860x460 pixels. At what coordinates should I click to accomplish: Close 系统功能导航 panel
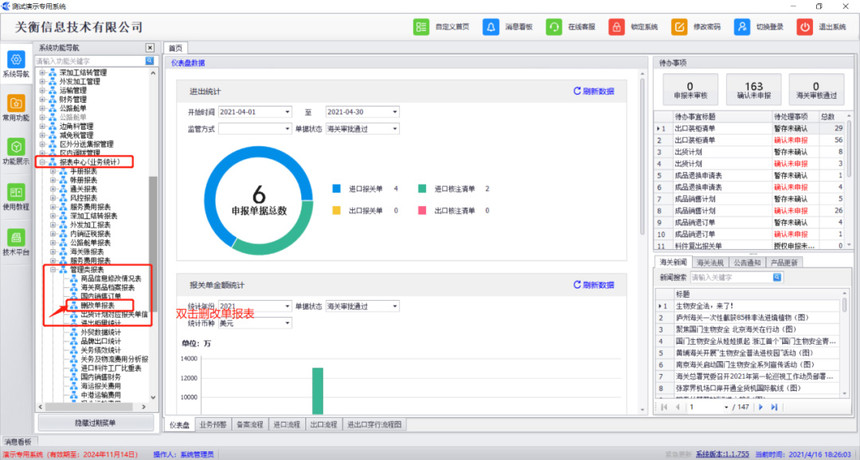pyautogui.click(x=150, y=48)
